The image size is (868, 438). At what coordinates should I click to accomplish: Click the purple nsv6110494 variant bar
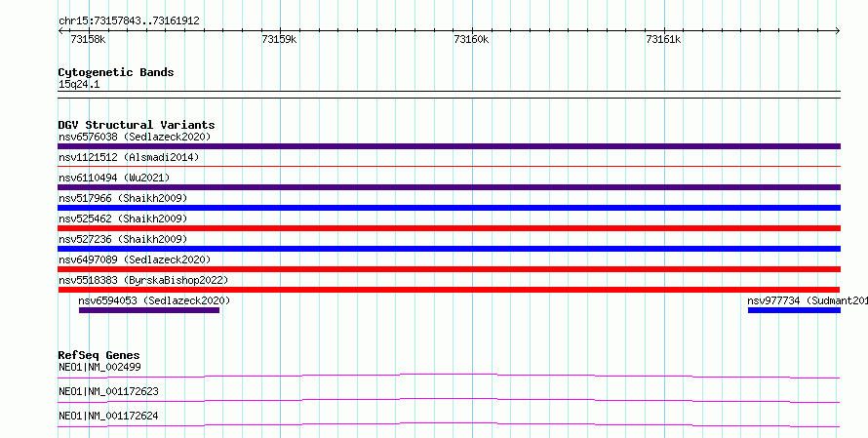[x=449, y=187]
